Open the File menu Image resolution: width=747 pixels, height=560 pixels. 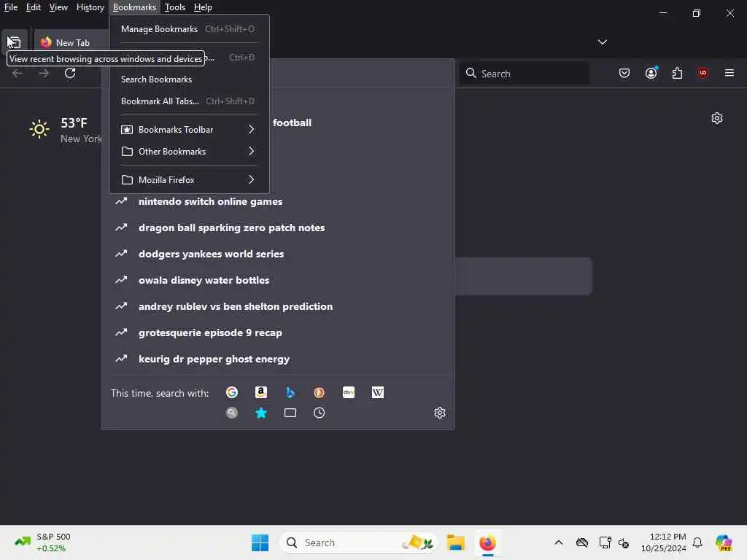(11, 7)
